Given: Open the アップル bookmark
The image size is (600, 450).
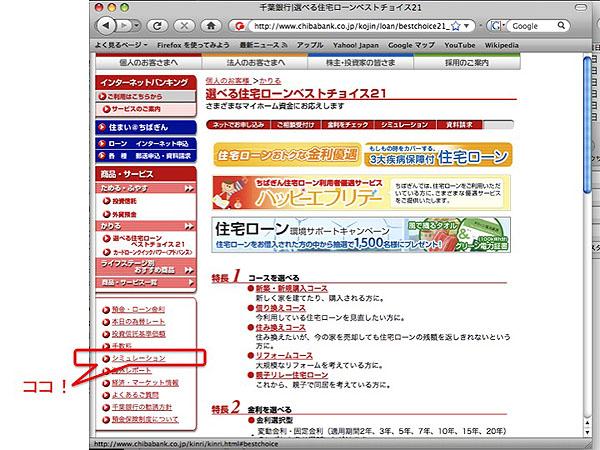Looking at the screenshot, I should (310, 45).
